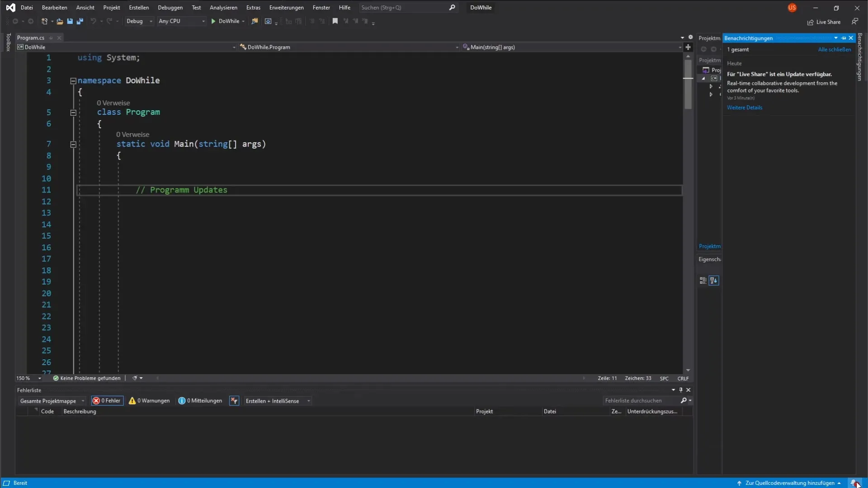
Task: Open the DoWhile project navigation dropdown
Action: click(x=126, y=47)
